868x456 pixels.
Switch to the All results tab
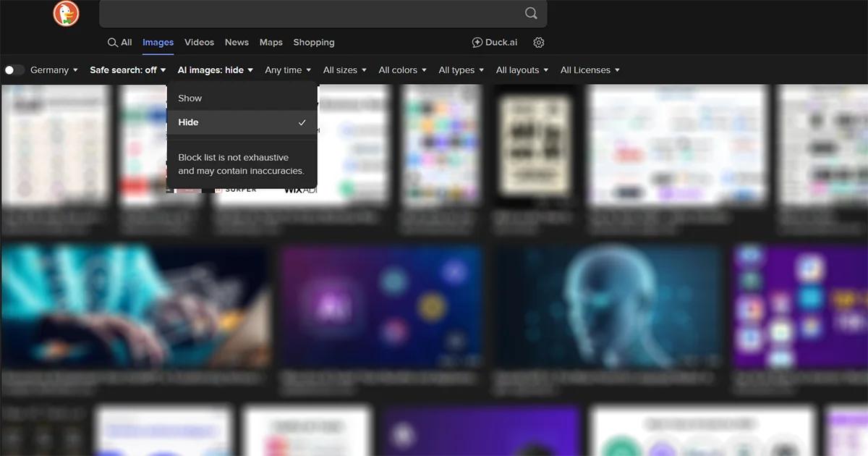pos(120,43)
